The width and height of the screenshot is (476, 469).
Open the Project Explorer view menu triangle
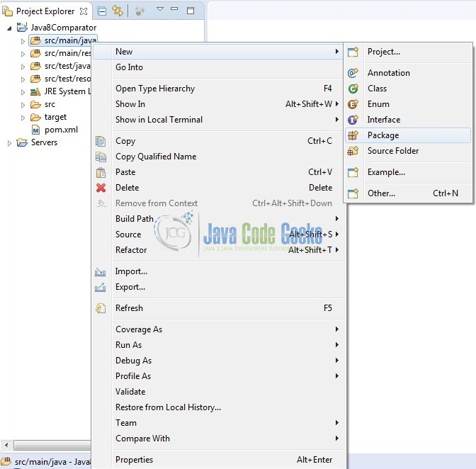160,9
